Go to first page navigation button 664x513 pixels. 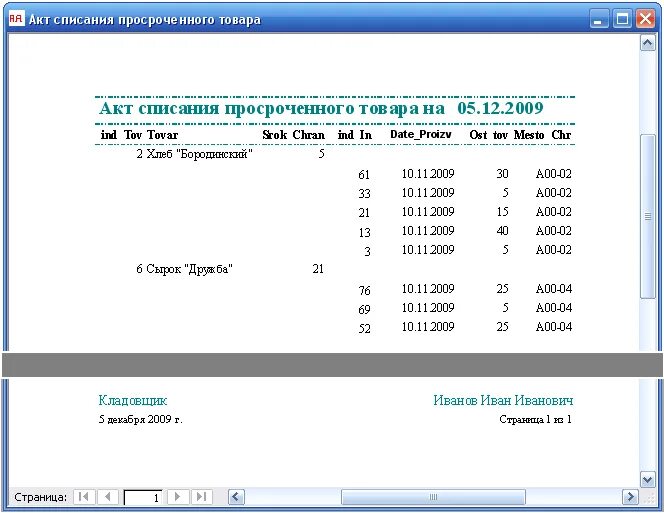[84, 496]
